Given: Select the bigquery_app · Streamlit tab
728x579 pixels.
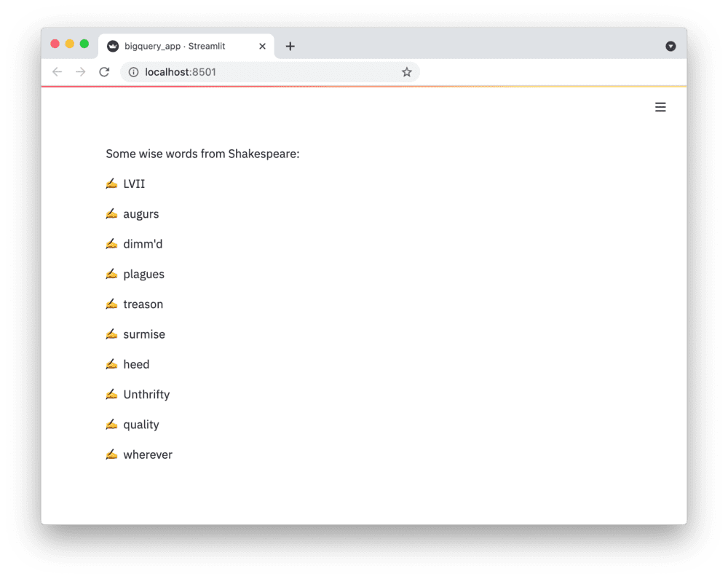Looking at the screenshot, I should pyautogui.click(x=175, y=46).
